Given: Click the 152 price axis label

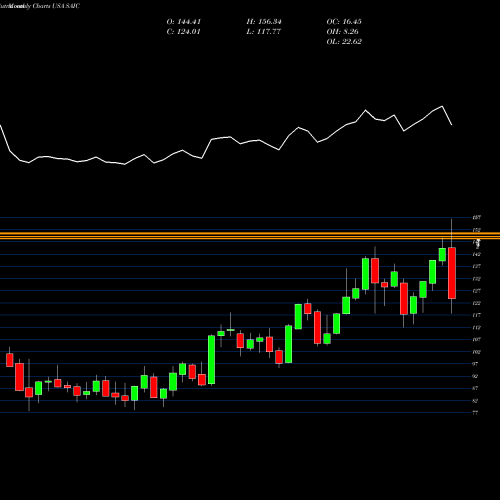Looking at the screenshot, I should [477, 230].
